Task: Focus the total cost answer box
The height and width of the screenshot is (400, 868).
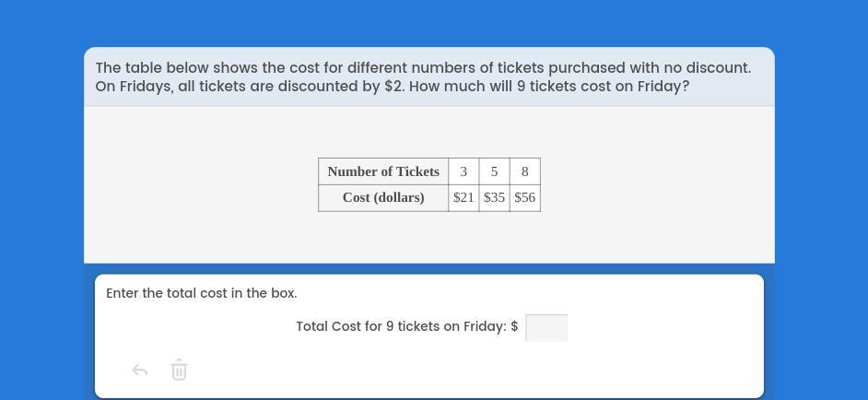Action: [x=546, y=327]
